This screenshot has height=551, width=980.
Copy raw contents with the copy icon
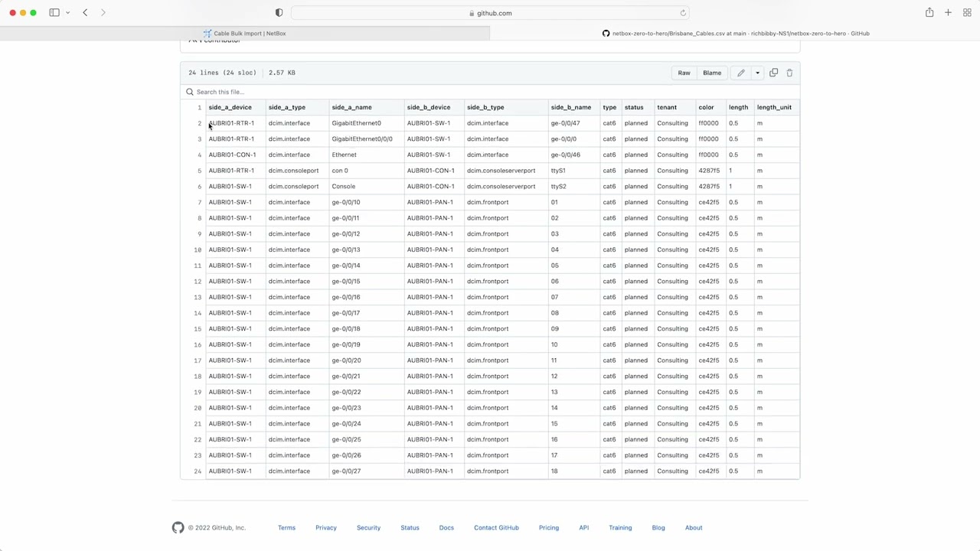pos(773,73)
